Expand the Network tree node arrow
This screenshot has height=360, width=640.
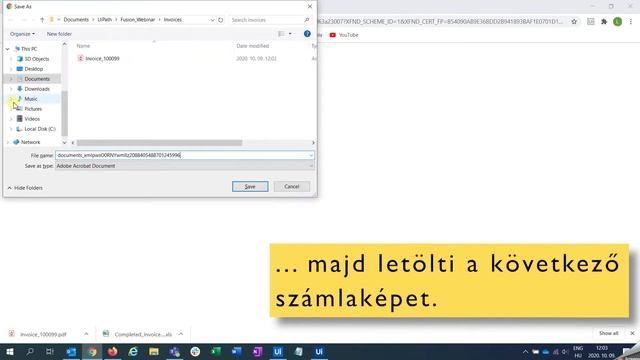click(7, 142)
